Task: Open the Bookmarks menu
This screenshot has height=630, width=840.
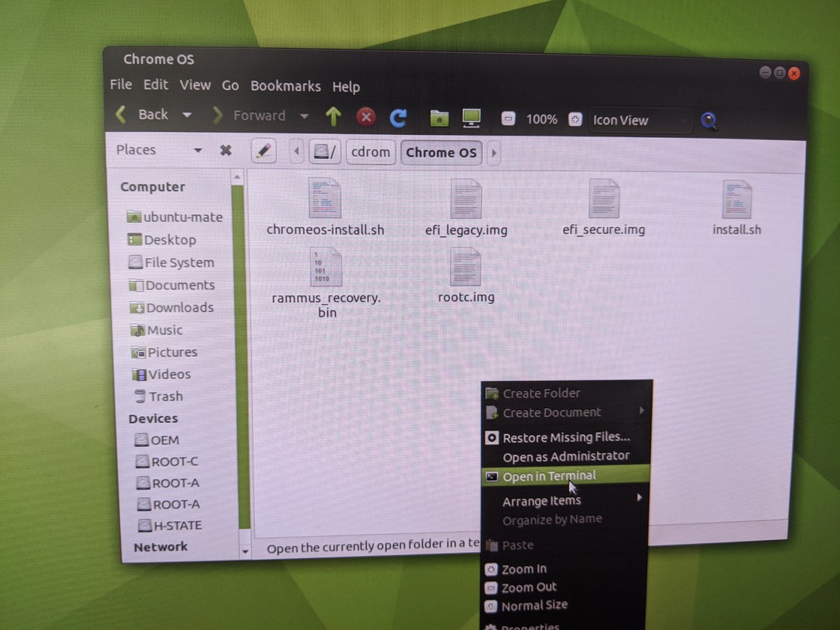Action: 285,86
